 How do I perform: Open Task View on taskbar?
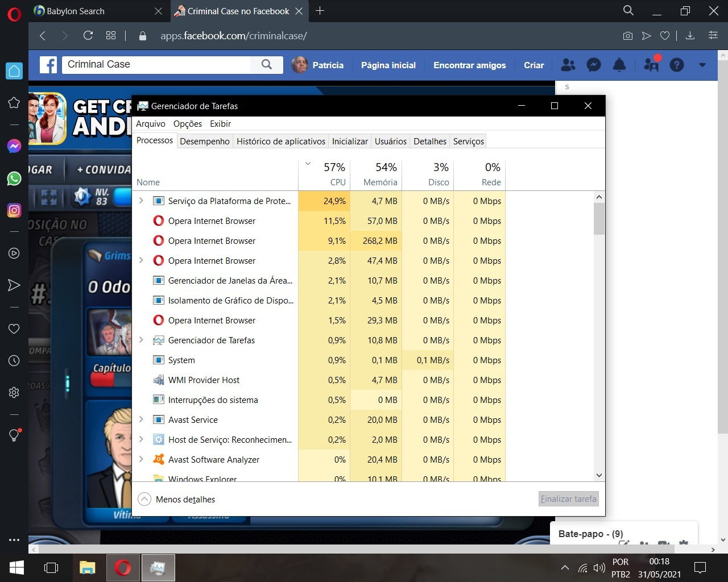coord(51,567)
